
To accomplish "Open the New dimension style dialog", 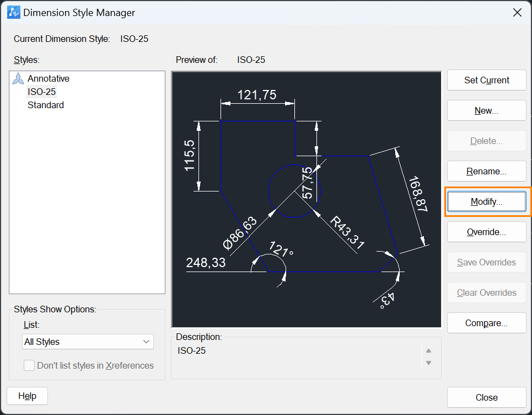I will click(x=487, y=110).
